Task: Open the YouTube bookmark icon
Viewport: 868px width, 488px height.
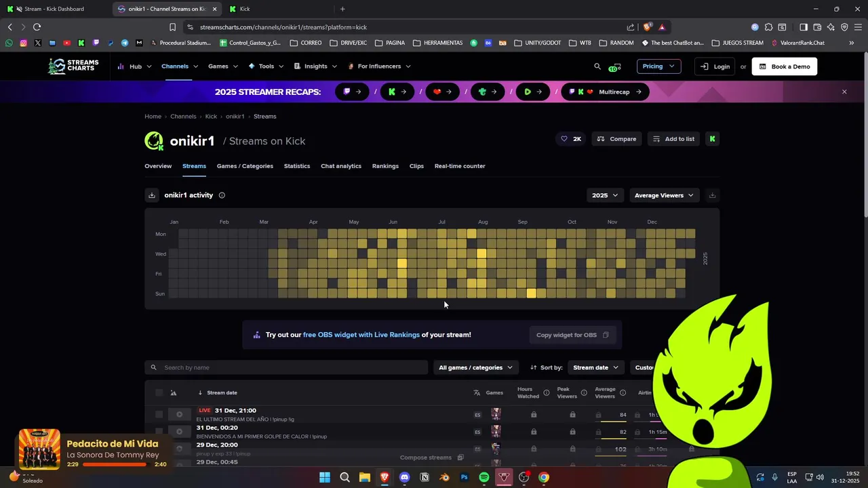Action: point(66,43)
